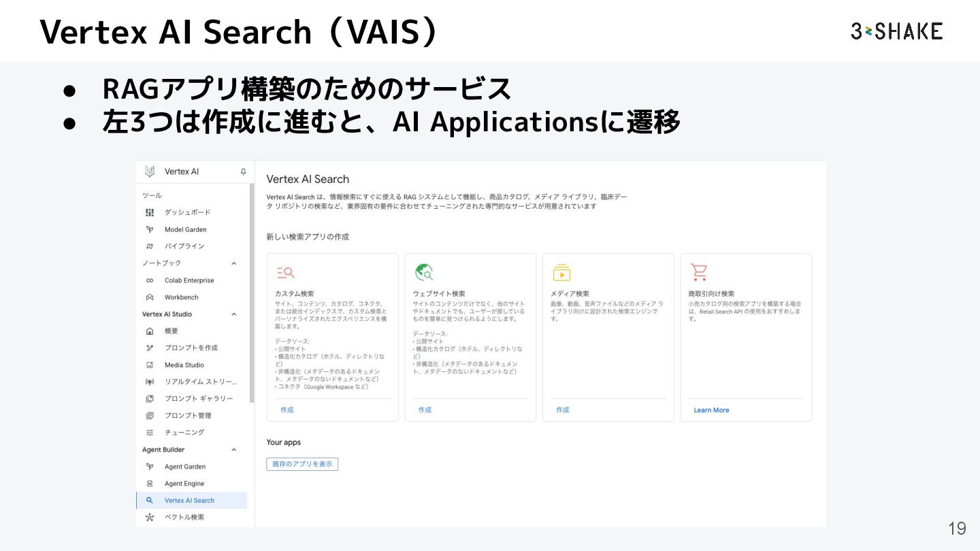Click the Vertex AI logo icon
Screen dimensions: 980x551
point(150,171)
